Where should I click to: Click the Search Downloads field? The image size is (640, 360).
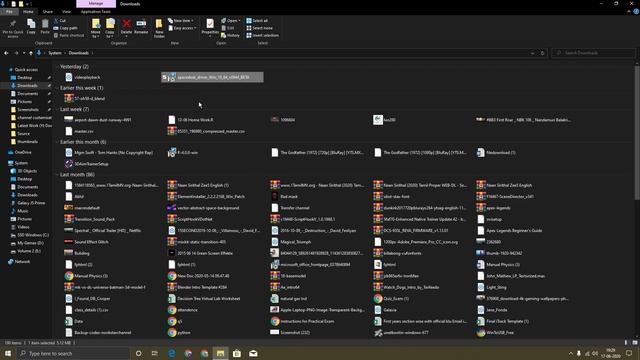pos(594,53)
